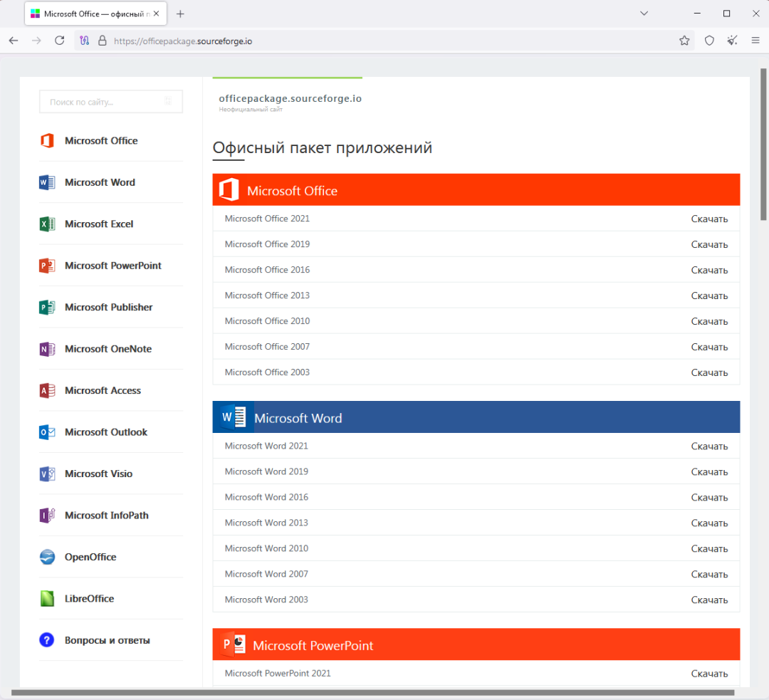769x700 pixels.
Task: Click the search submit icon in search box
Action: click(168, 102)
